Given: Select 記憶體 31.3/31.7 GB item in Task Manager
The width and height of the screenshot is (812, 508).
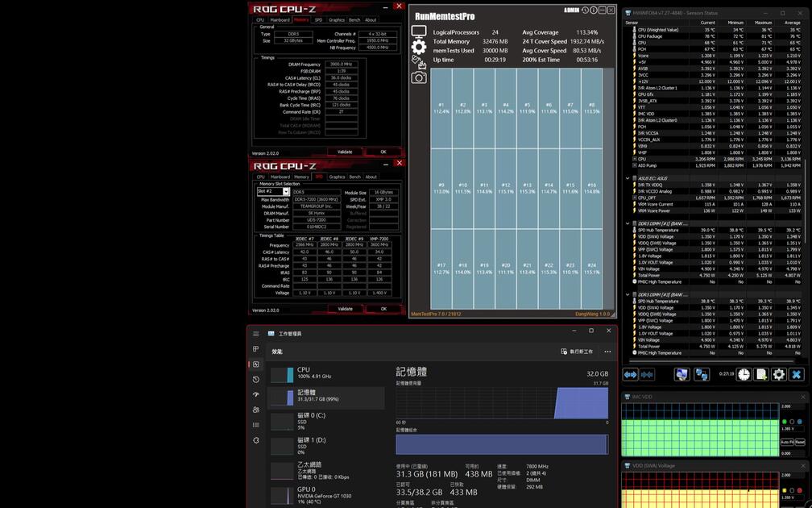Looking at the screenshot, I should pos(326,397).
